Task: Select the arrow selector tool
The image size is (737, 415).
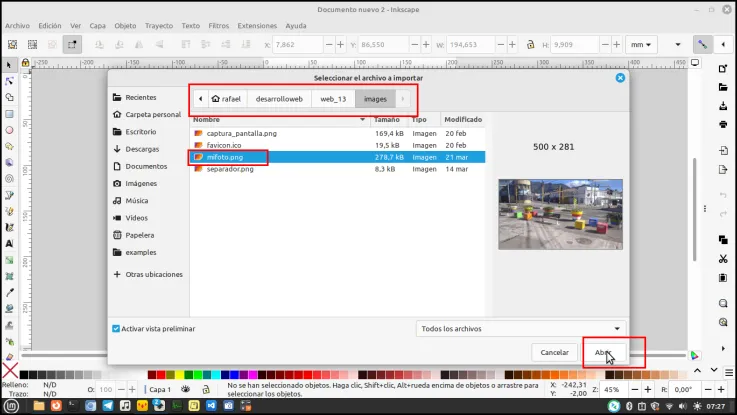Action: [9, 65]
